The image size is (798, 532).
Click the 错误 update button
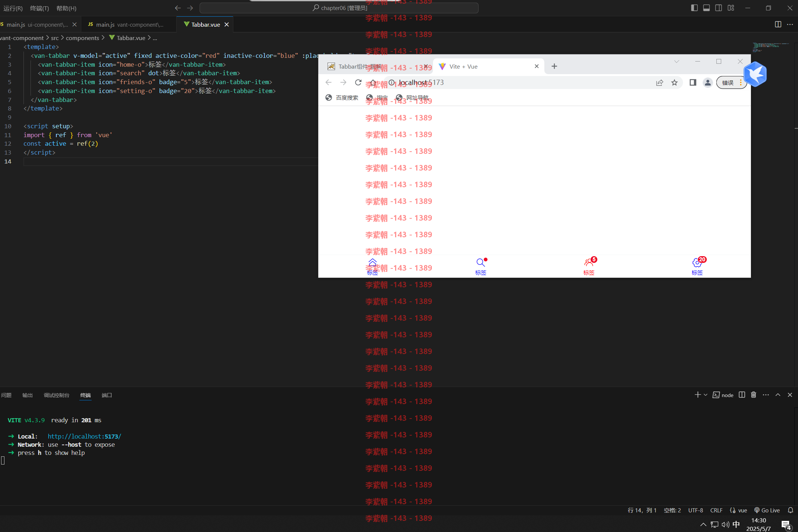click(x=731, y=83)
